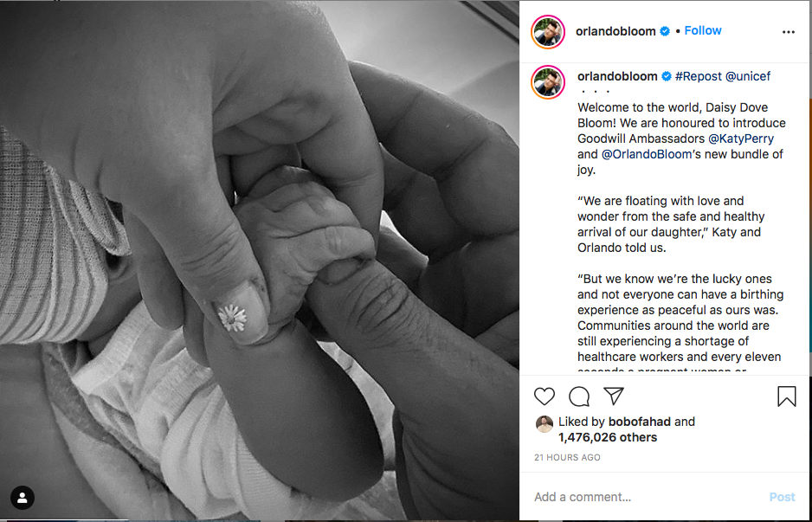Visit the @unicef profile mention
The image size is (812, 522).
coord(748,76)
